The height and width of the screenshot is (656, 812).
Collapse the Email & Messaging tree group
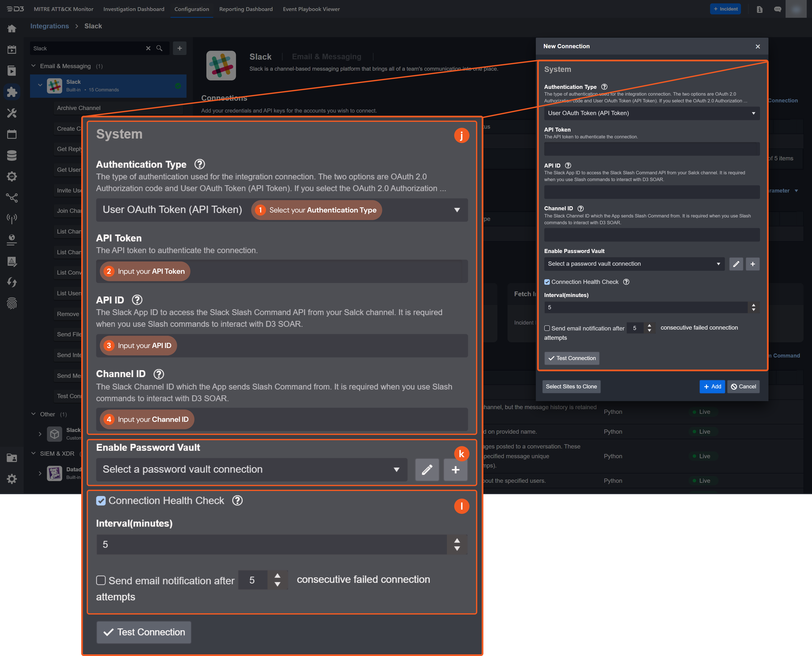34,66
